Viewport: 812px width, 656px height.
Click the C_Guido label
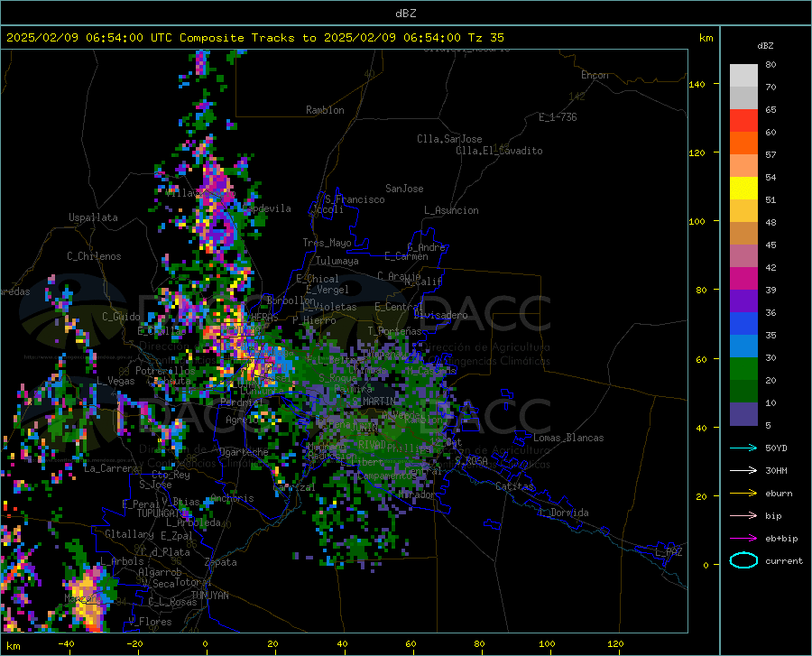point(121,317)
